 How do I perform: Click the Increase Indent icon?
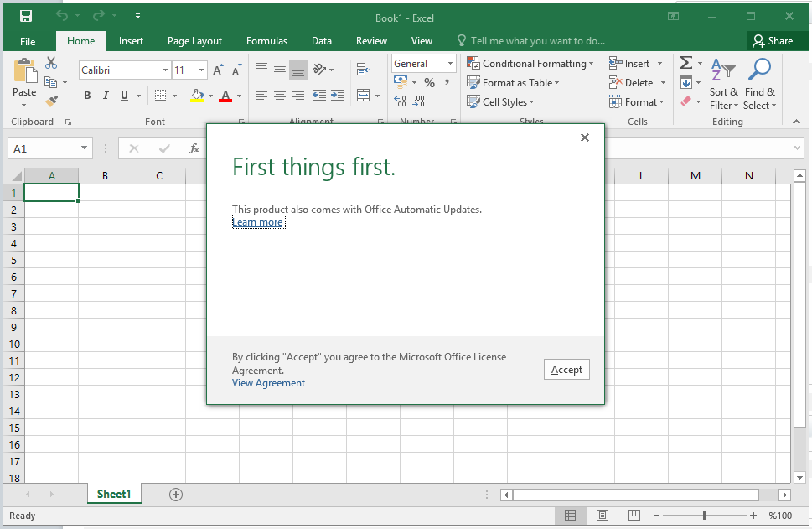click(x=338, y=96)
